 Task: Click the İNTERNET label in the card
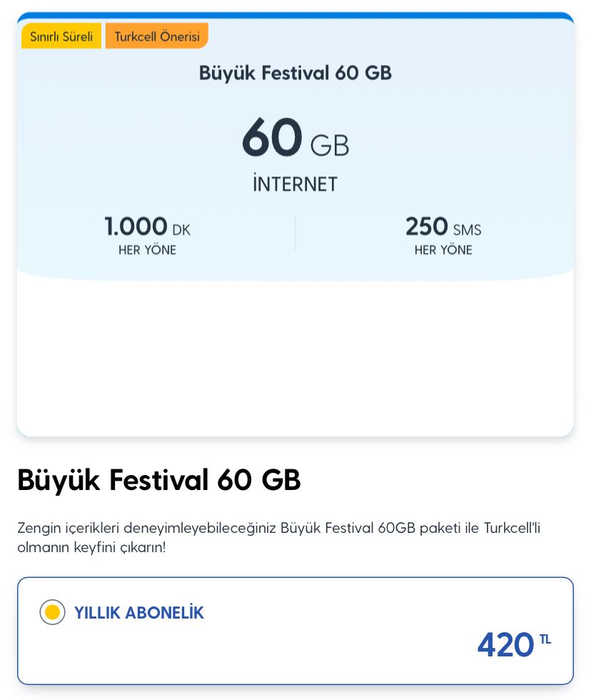click(295, 184)
